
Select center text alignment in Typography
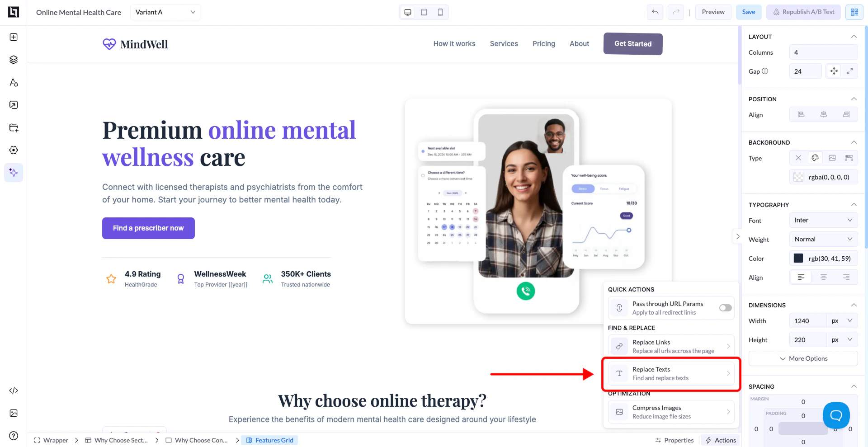(824, 277)
